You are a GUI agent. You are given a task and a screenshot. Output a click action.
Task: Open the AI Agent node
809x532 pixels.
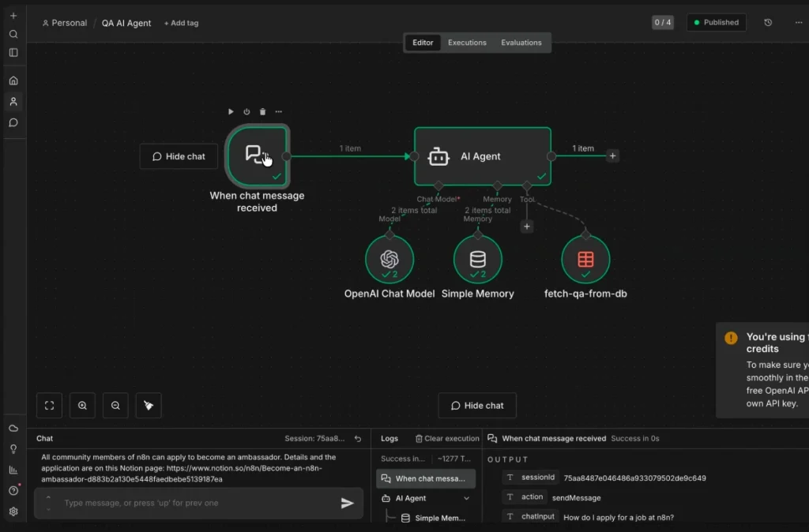(x=482, y=155)
